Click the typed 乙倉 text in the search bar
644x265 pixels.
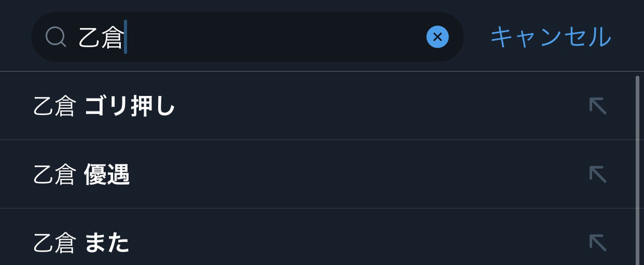click(101, 37)
